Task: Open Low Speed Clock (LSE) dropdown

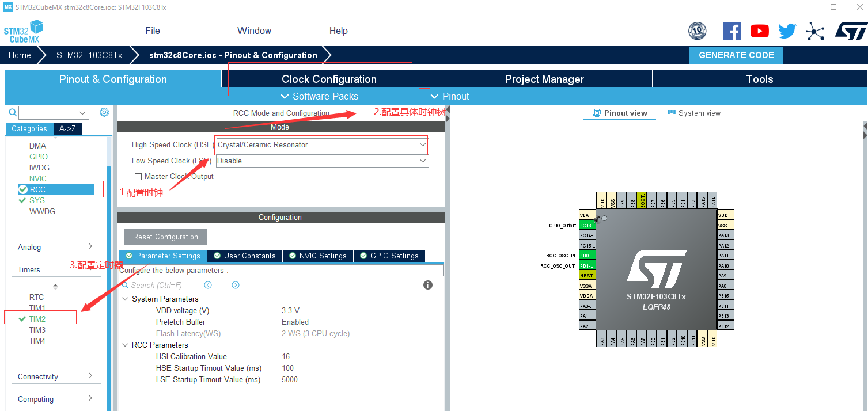Action: pos(322,161)
